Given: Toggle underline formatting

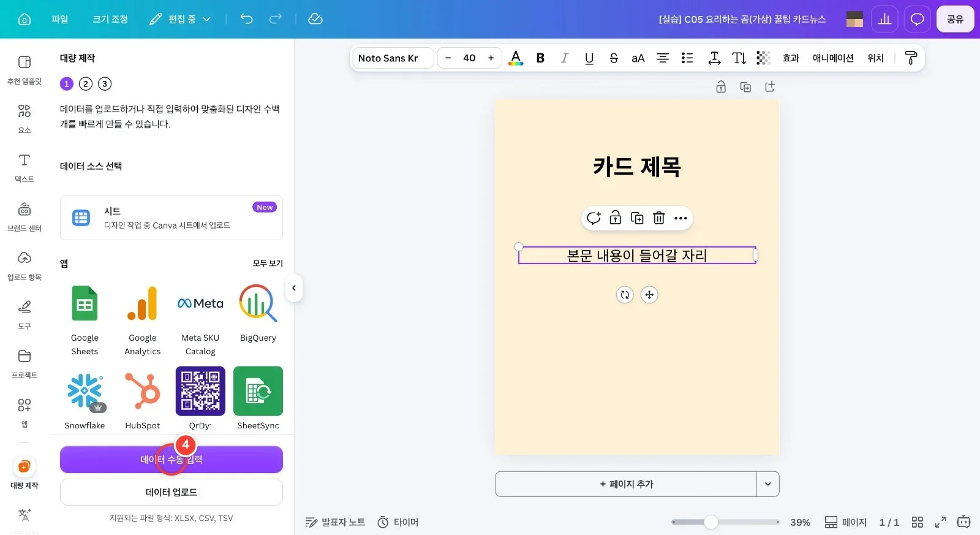Looking at the screenshot, I should (x=589, y=58).
